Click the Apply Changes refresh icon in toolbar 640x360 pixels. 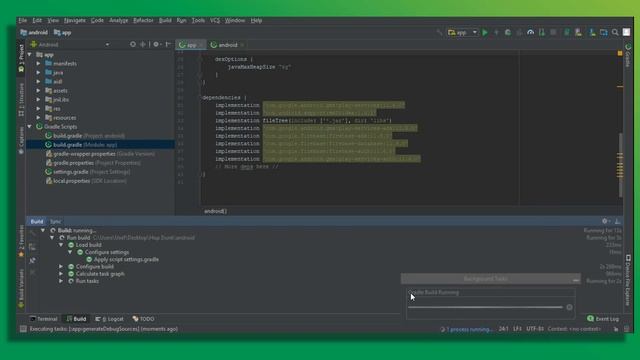click(x=508, y=32)
